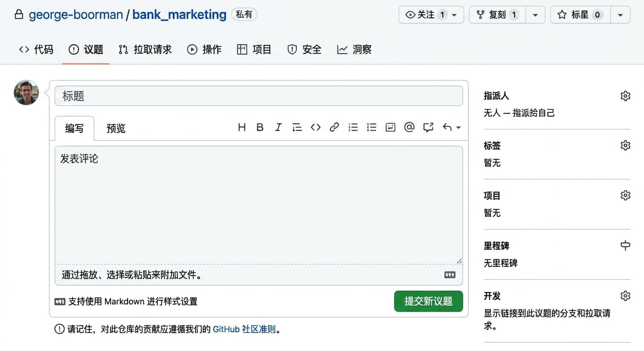Open 标签 gear settings
644x351 pixels.
625,145
